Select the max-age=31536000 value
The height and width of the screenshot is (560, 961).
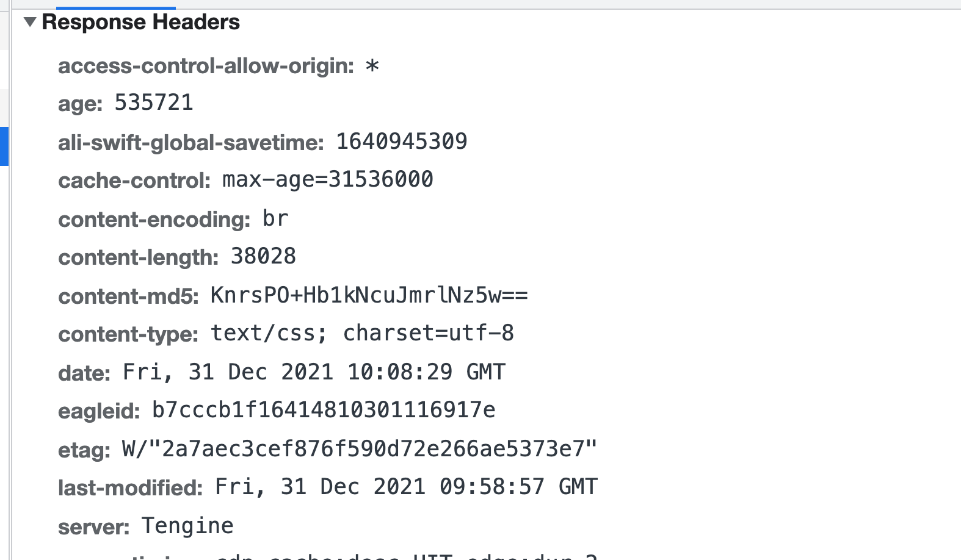328,179
